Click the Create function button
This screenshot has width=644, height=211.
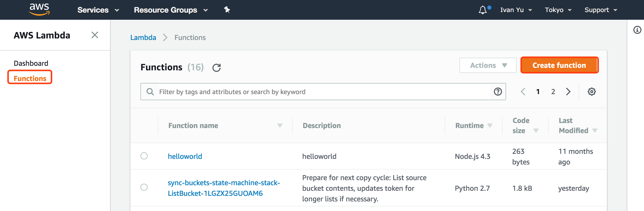click(559, 65)
